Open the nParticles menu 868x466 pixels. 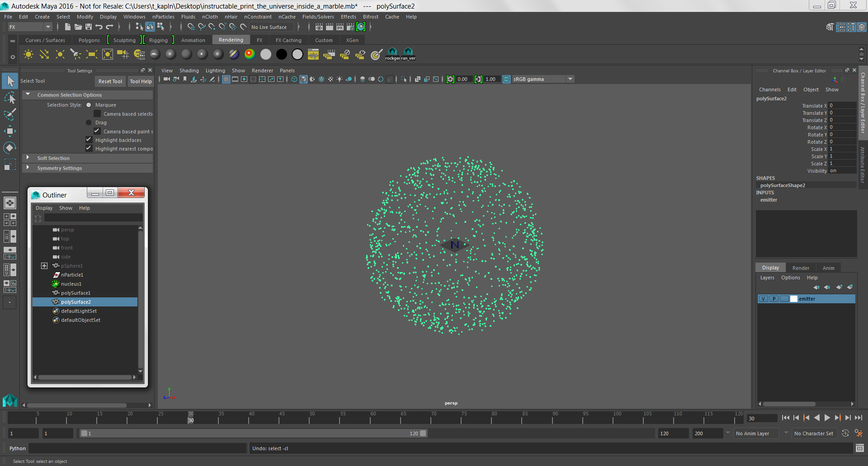click(163, 17)
